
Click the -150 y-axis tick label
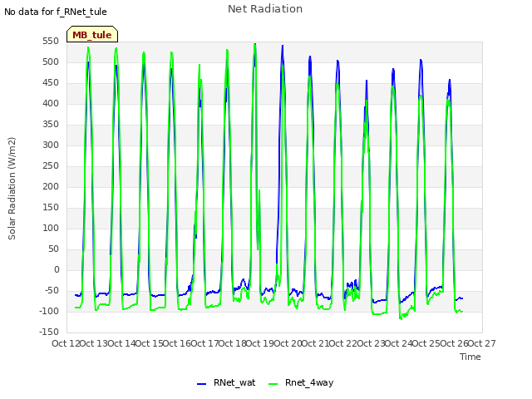point(49,332)
